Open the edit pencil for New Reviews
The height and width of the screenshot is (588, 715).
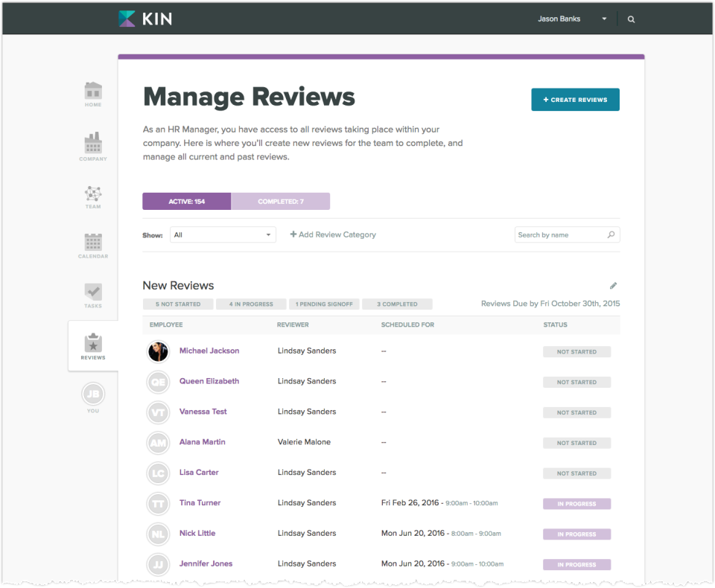[x=613, y=285]
